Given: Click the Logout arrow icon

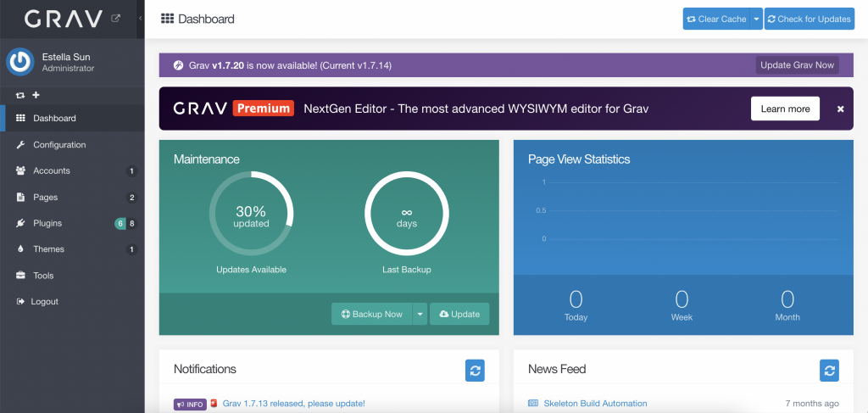Looking at the screenshot, I should [20, 302].
